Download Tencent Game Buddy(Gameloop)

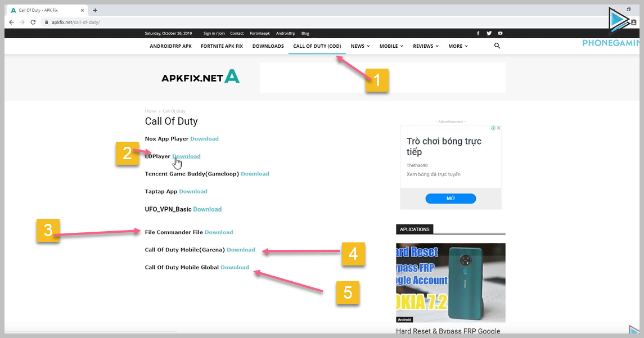[255, 174]
